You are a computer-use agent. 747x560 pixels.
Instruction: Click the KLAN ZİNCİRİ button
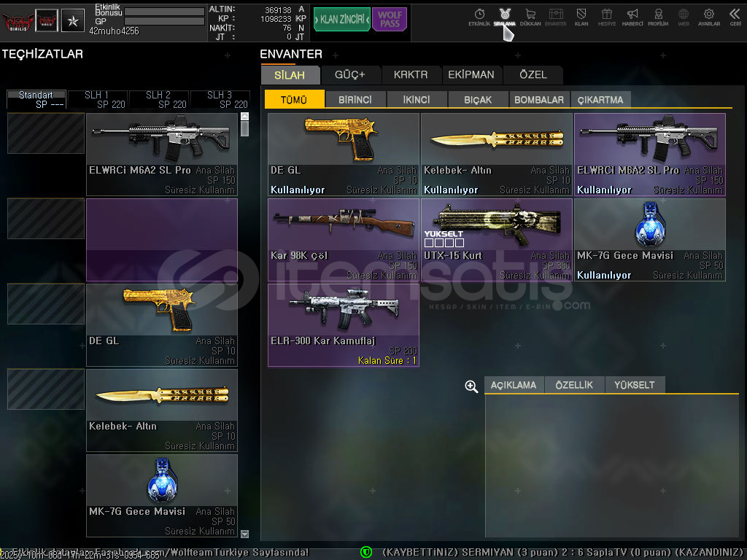point(341,20)
